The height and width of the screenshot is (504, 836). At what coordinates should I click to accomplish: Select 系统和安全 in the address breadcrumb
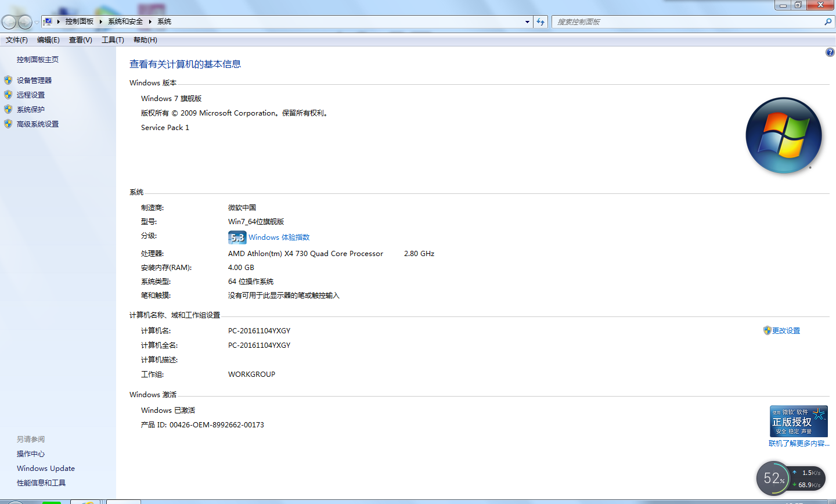[125, 21]
